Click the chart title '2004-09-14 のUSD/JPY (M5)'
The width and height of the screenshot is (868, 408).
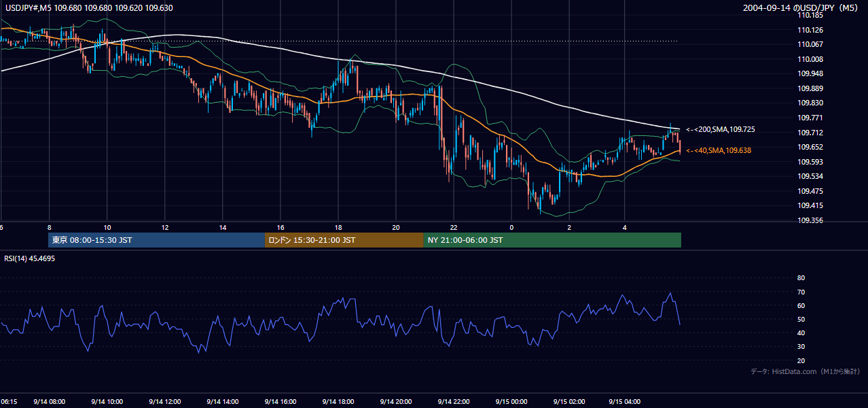[x=801, y=8]
